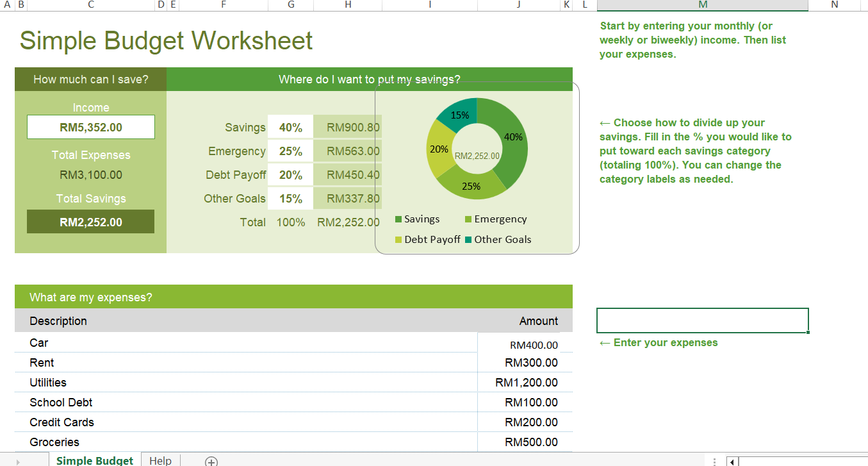Select the Savings 40% percentage cell

click(x=291, y=128)
